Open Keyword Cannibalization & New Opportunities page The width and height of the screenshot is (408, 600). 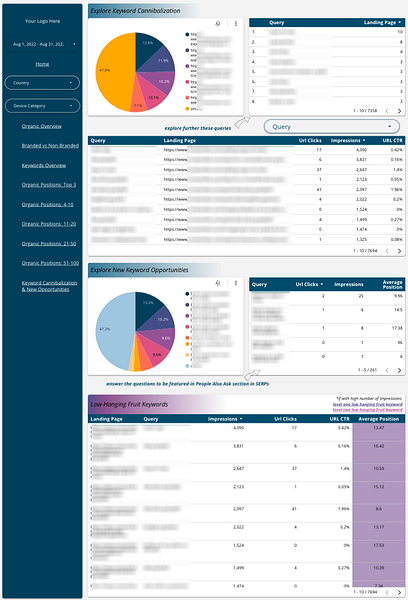(x=49, y=286)
